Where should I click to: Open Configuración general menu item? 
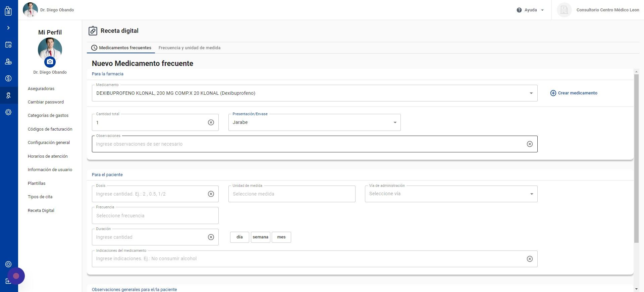(x=49, y=143)
